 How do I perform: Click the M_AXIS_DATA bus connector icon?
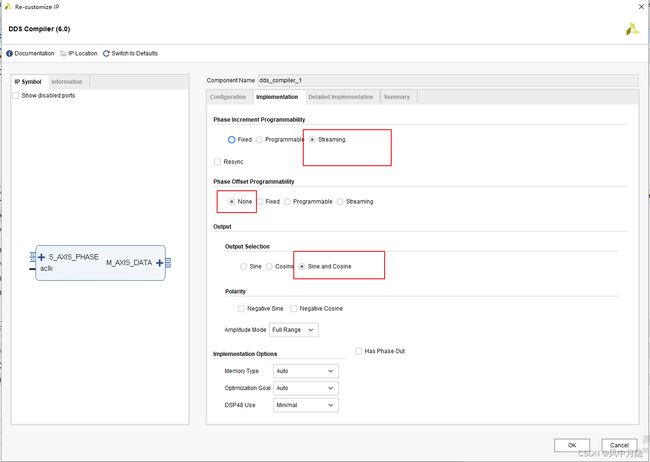(x=168, y=263)
